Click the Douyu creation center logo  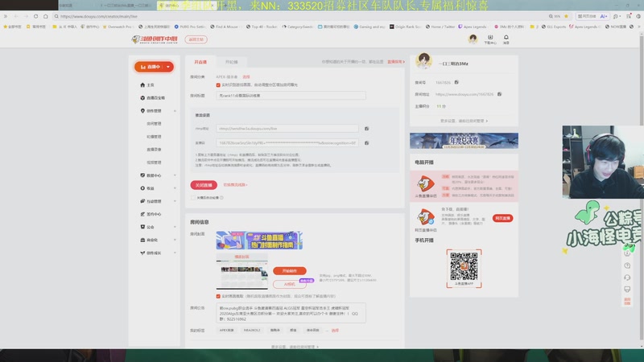[x=155, y=39]
